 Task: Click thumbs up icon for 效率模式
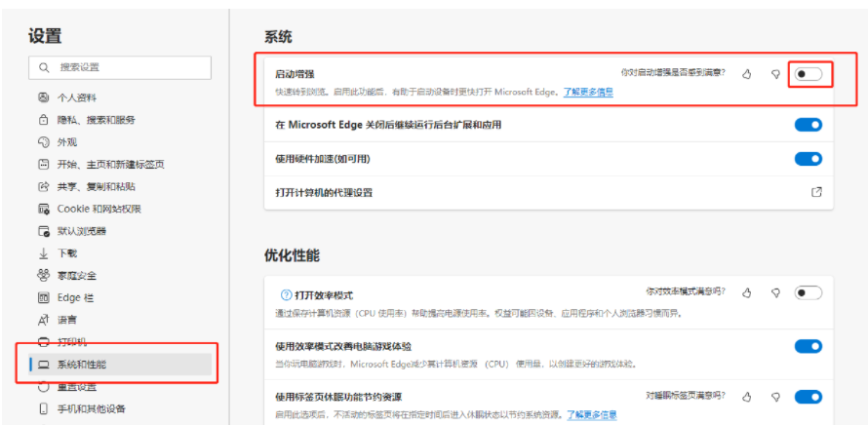pyautogui.click(x=747, y=292)
